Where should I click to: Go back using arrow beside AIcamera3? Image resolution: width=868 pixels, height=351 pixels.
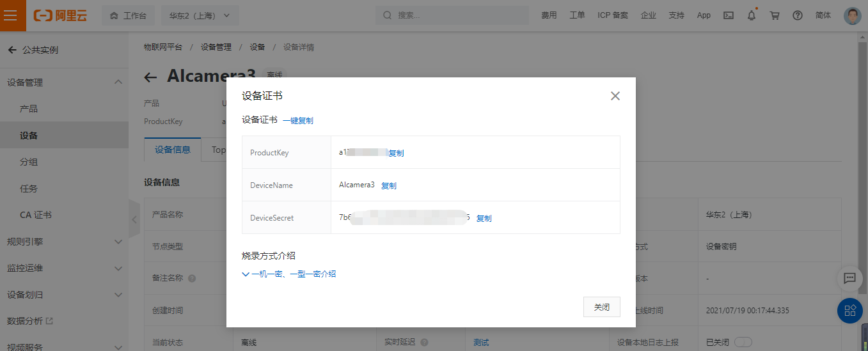click(x=150, y=77)
